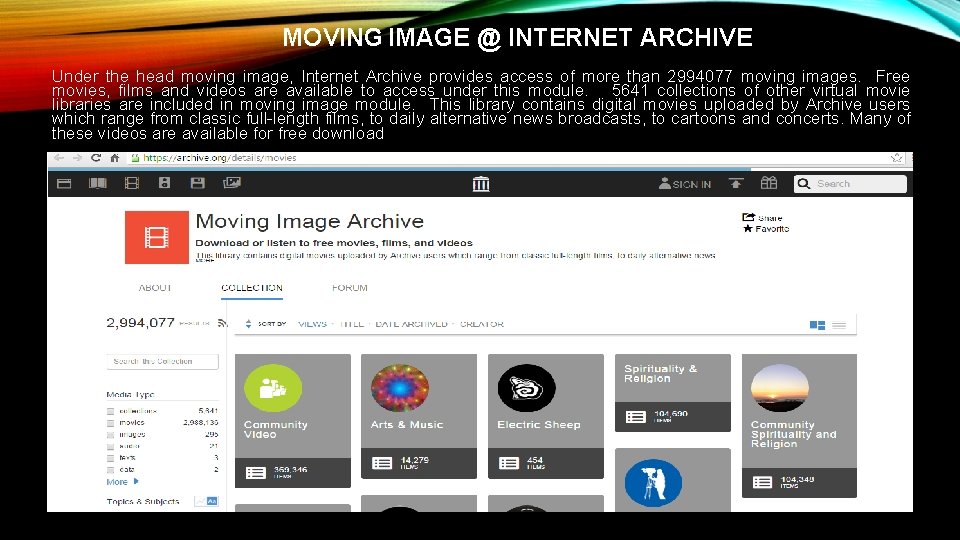Click the donate gift icon
Viewport: 960px width, 540px height.
pyautogui.click(x=768, y=182)
